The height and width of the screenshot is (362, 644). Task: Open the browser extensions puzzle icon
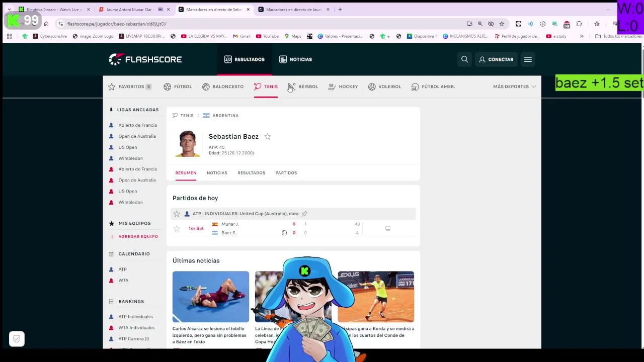click(579, 24)
